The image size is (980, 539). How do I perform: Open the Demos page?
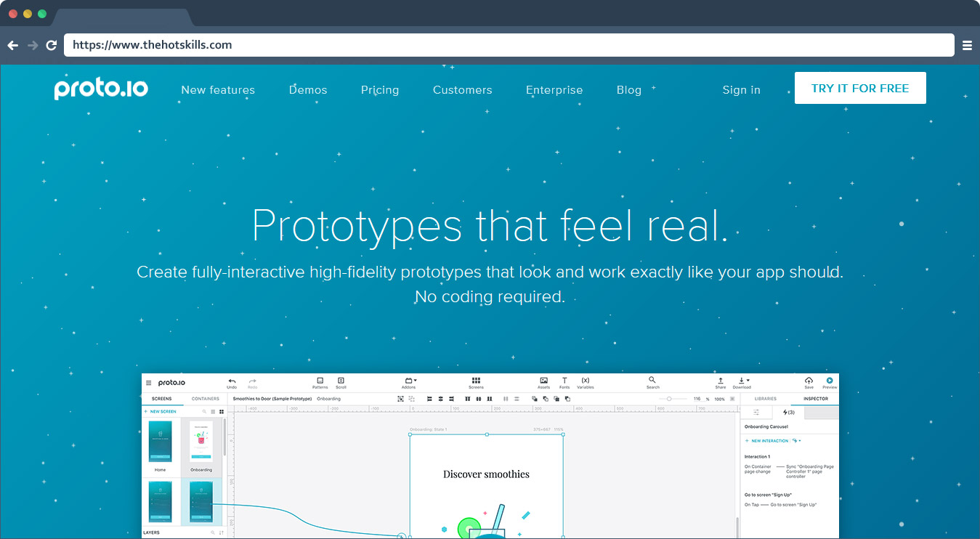click(308, 90)
